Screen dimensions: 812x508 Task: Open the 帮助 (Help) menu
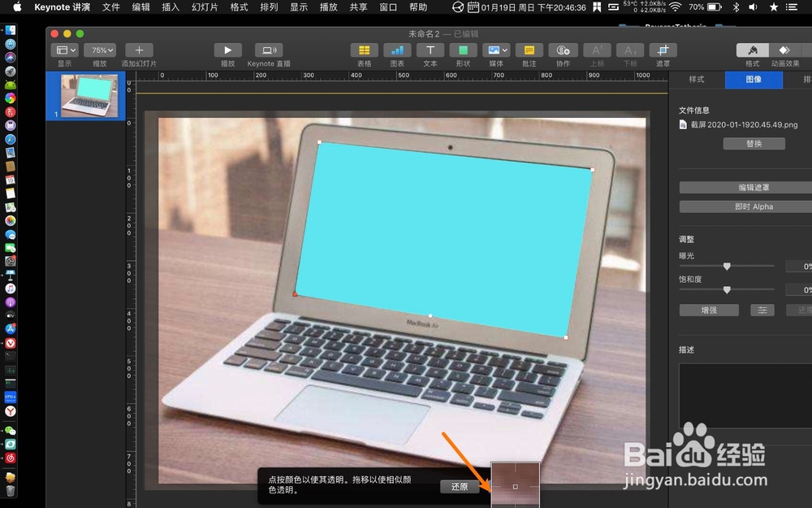pyautogui.click(x=418, y=7)
